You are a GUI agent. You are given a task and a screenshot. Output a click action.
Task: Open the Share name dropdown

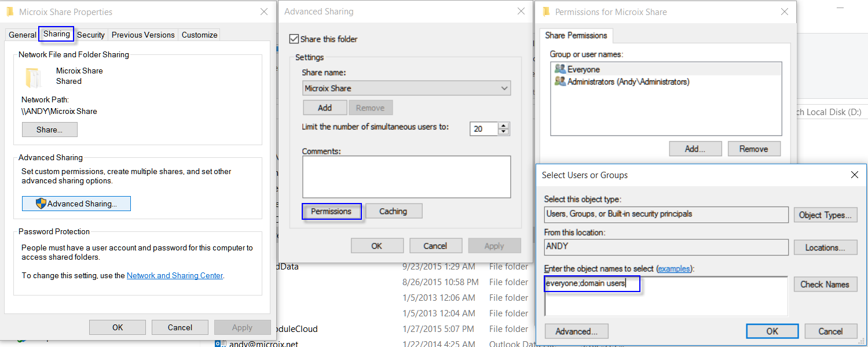click(x=504, y=88)
